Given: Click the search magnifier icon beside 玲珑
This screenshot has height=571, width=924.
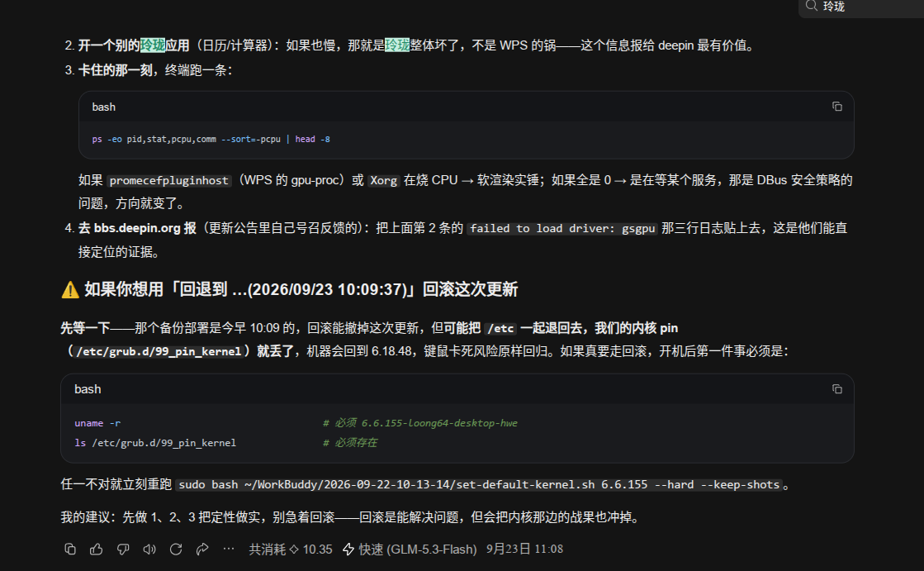Looking at the screenshot, I should tap(812, 6).
